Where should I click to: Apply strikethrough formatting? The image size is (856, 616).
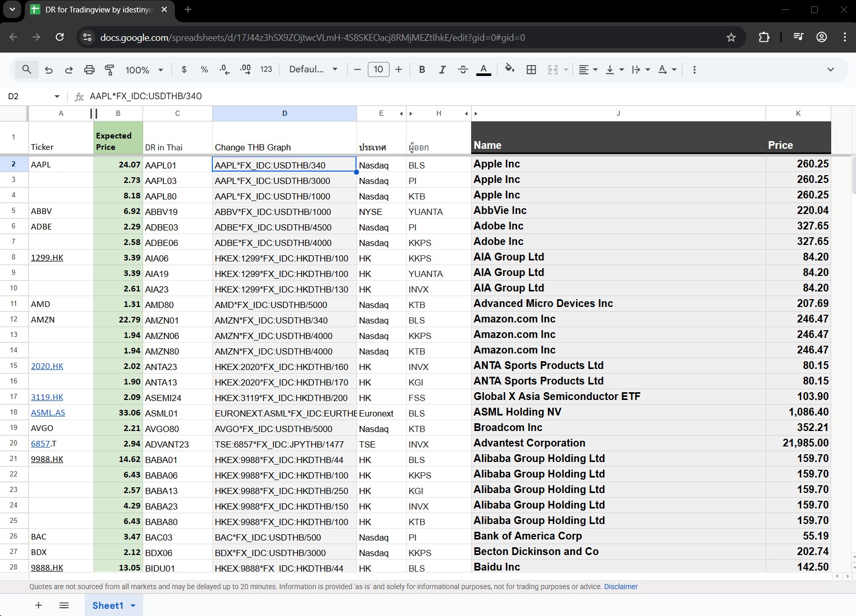click(463, 70)
